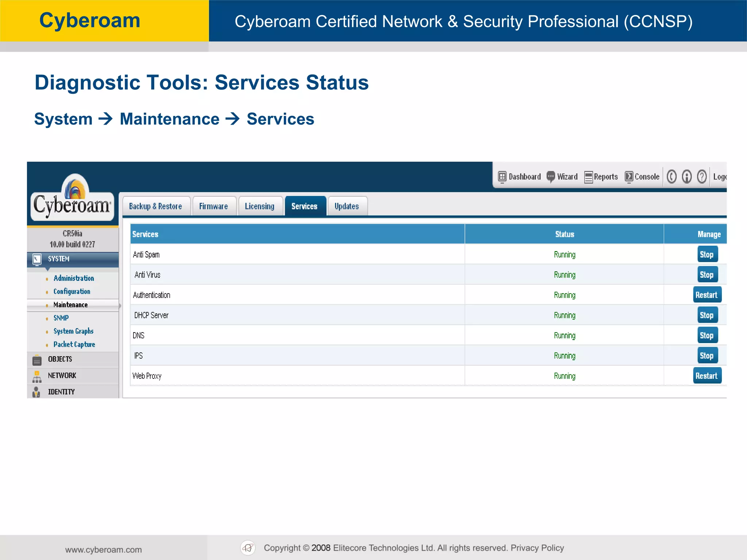This screenshot has height=560, width=747.
Task: Stop the DHCP Server service
Action: click(708, 315)
